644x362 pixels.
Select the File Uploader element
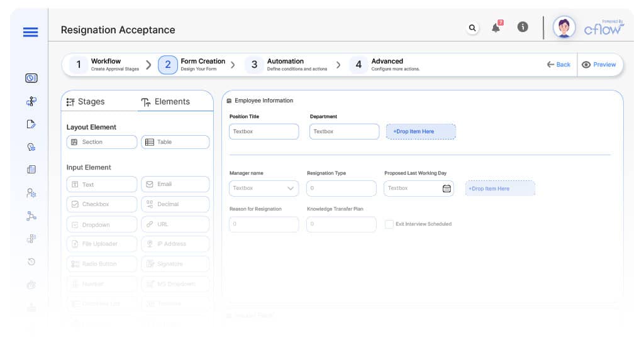[x=101, y=244]
